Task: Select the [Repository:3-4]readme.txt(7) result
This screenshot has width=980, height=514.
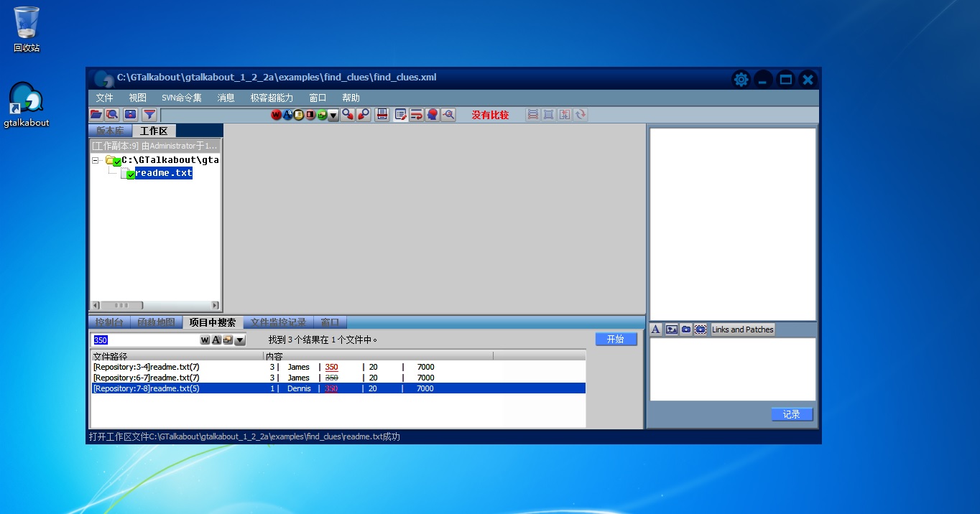Action: tap(338, 367)
